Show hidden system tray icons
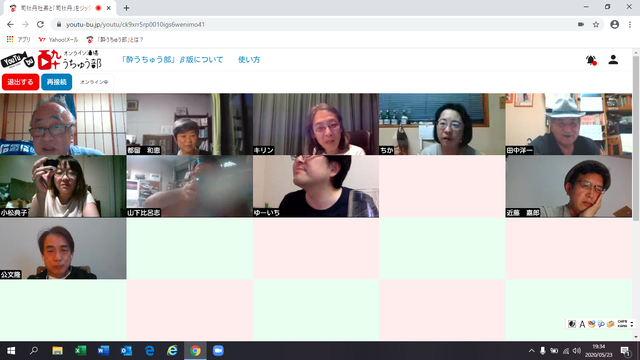640x360 pixels. click(531, 351)
